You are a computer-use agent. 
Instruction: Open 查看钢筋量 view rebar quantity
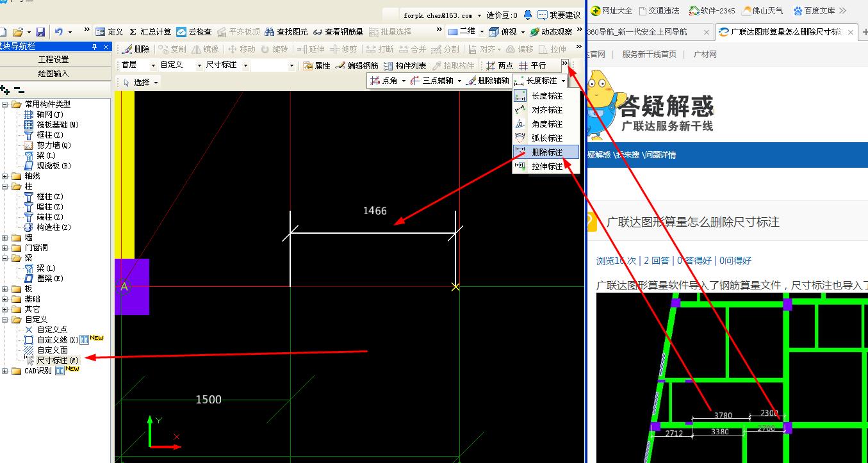click(x=338, y=31)
